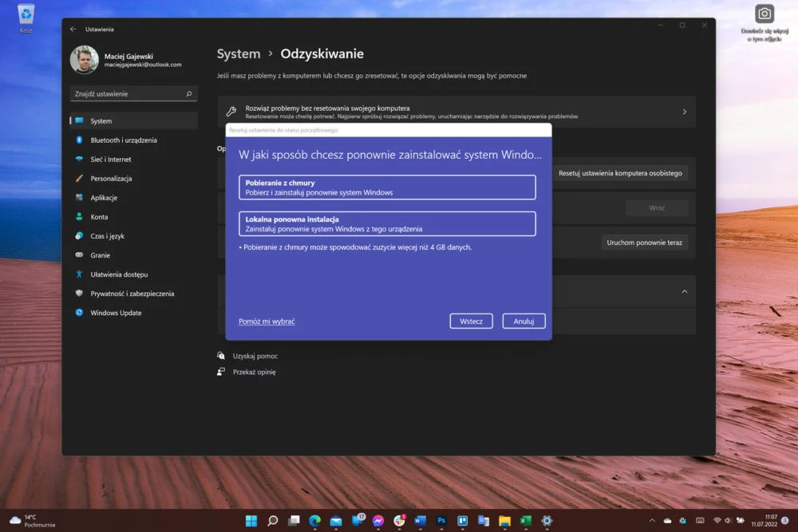Open Messenger from the taskbar
Screen dimensions: 798x532
[x=378, y=520]
